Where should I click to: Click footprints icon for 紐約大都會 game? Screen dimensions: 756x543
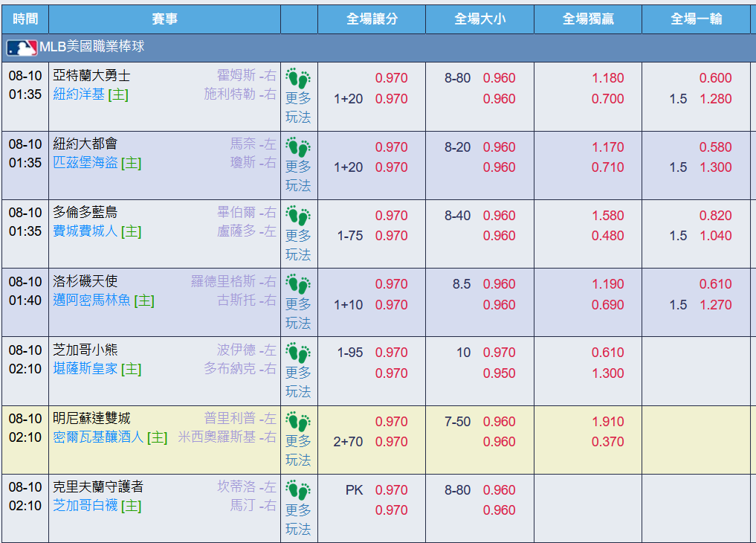[298, 147]
